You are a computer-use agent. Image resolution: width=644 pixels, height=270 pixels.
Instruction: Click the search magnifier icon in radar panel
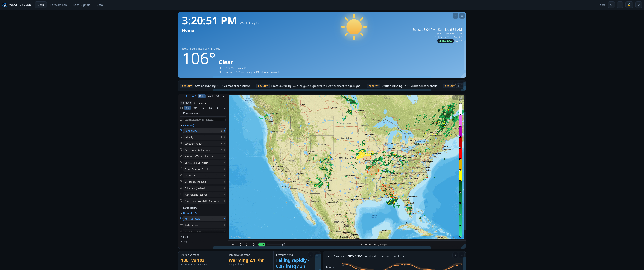pos(181,120)
